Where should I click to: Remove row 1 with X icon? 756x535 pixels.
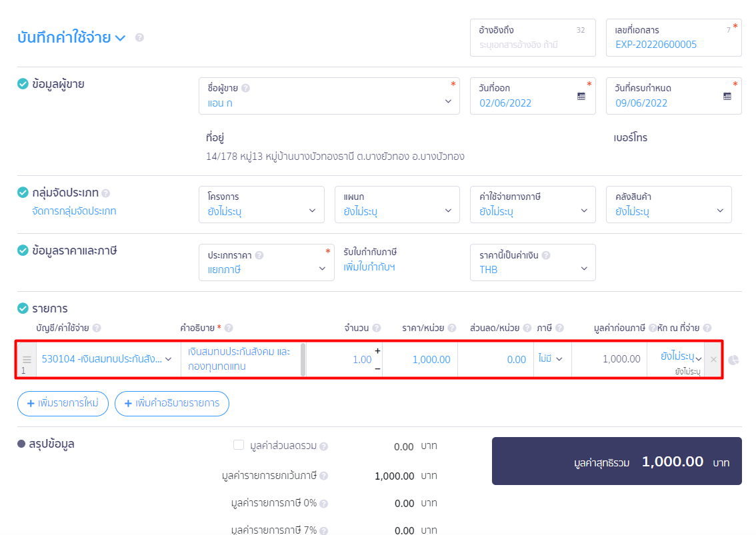point(713,360)
